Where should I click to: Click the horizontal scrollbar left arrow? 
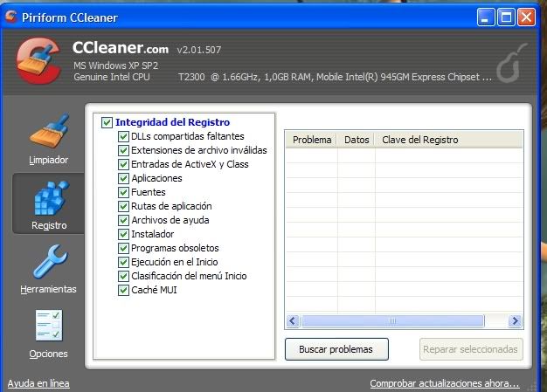pyautogui.click(x=293, y=320)
